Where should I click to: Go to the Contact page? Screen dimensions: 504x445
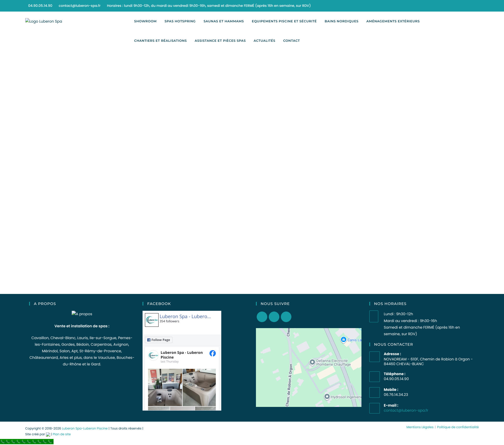(x=291, y=41)
